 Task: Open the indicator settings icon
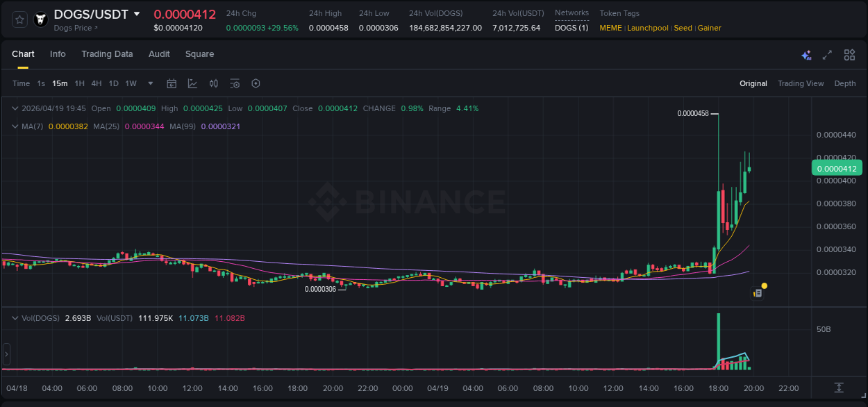click(235, 83)
